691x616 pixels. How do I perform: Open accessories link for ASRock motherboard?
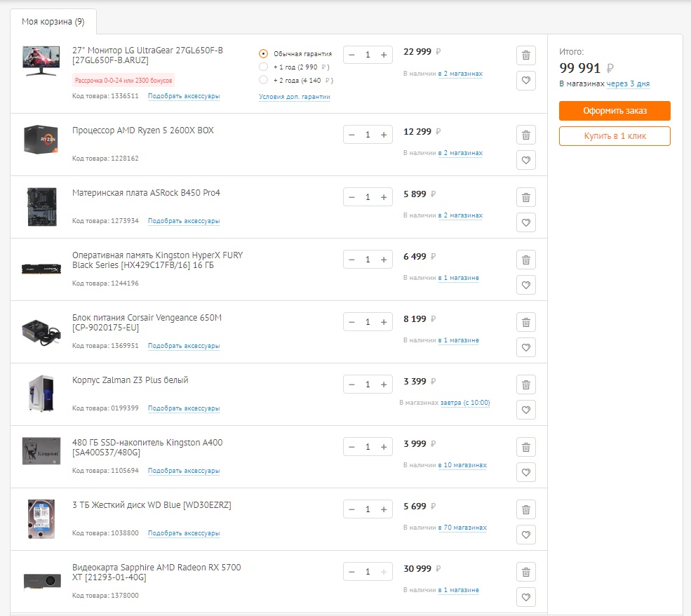coord(184,221)
